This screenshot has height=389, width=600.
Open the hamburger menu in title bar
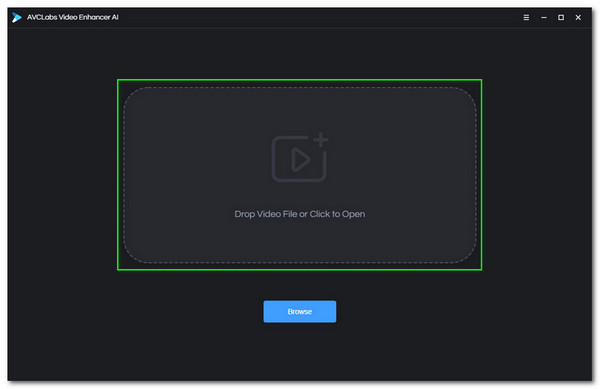[x=526, y=18]
